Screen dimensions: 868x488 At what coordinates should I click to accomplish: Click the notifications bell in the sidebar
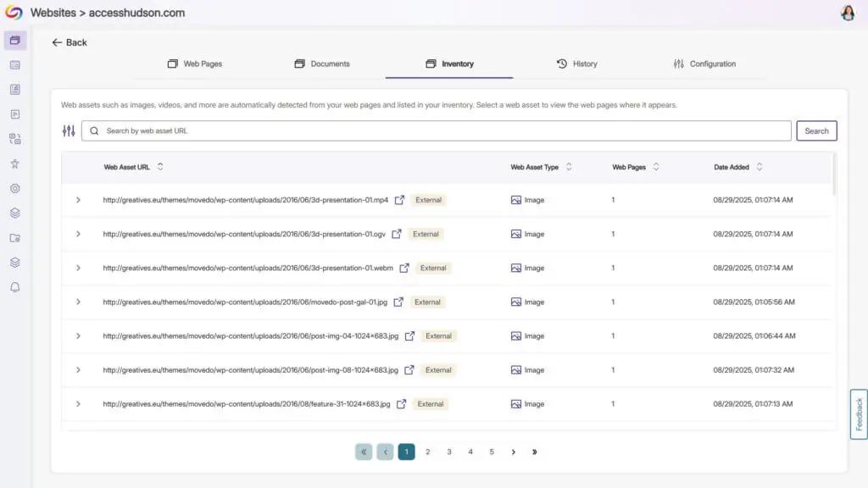pos(15,287)
